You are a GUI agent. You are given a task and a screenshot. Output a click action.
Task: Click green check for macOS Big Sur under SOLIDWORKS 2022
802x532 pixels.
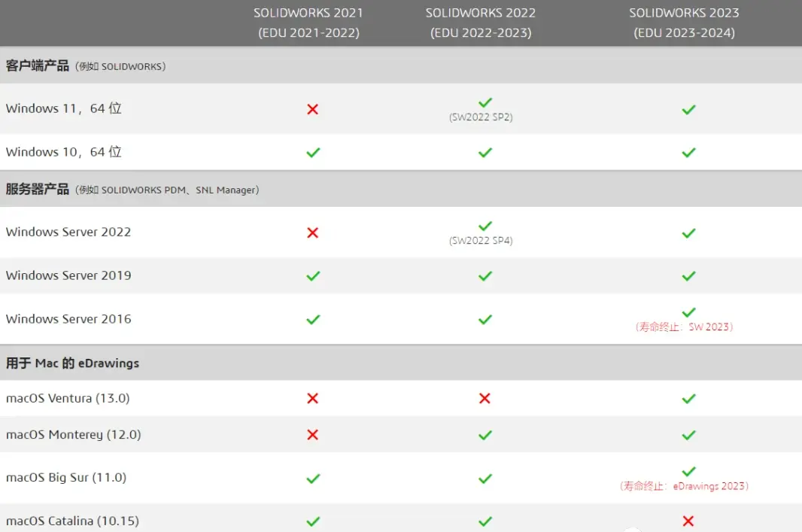pyautogui.click(x=485, y=479)
